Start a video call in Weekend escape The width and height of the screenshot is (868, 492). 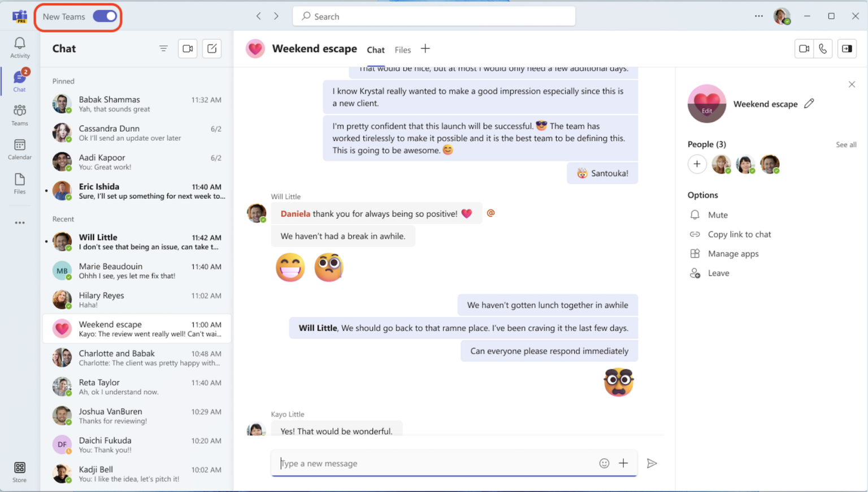804,49
